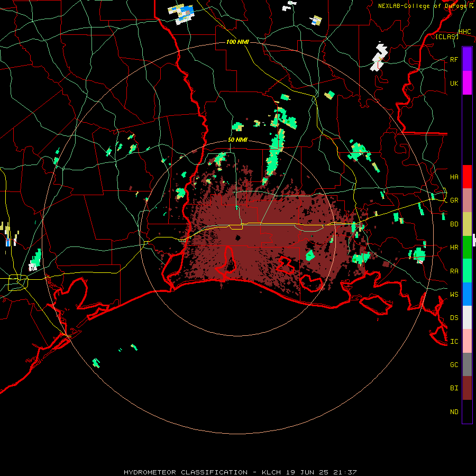Click the DS white legend swatch
The image size is (476, 476).
pyautogui.click(x=467, y=317)
